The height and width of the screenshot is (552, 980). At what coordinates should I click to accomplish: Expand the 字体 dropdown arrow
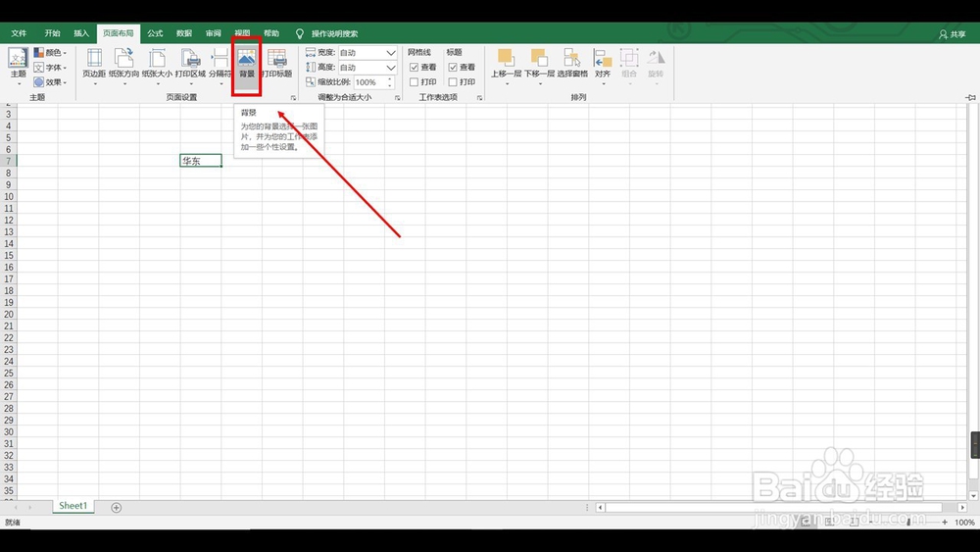[x=65, y=68]
